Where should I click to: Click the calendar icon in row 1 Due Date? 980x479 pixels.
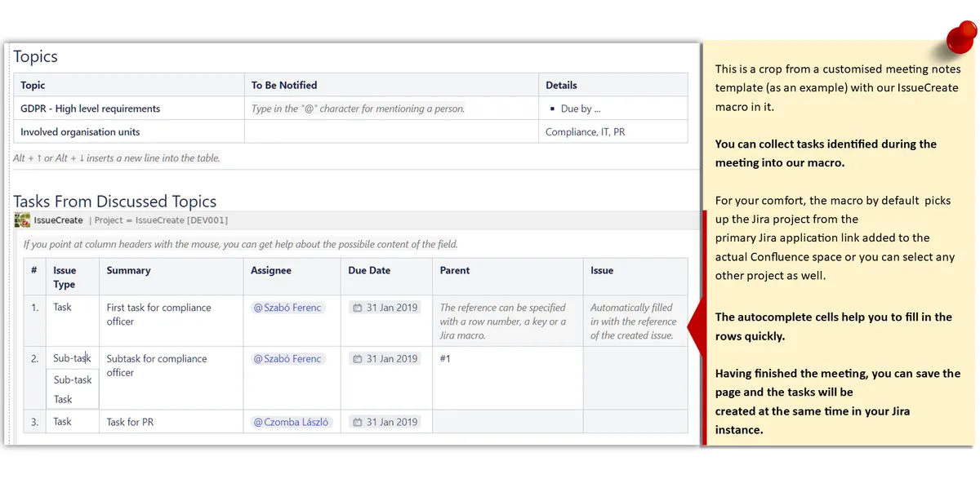click(357, 308)
